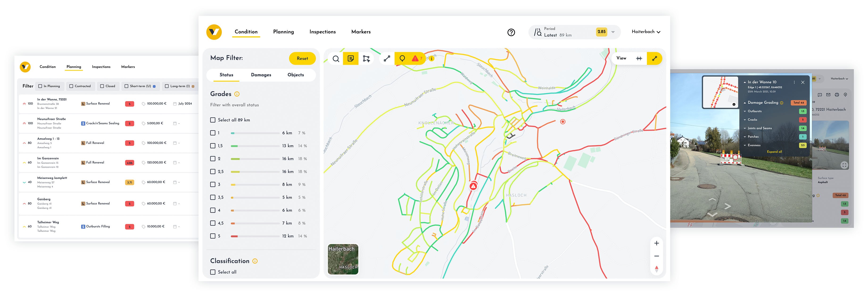Activate the notes/report tool on the map
868x297 pixels.
pos(351,59)
